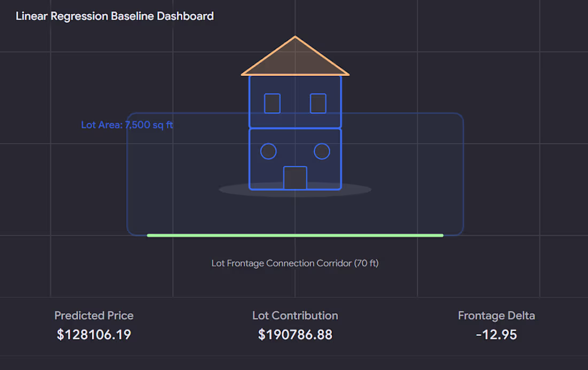Image resolution: width=588 pixels, height=370 pixels.
Task: Select the upper-left square window
Action: 272,103
